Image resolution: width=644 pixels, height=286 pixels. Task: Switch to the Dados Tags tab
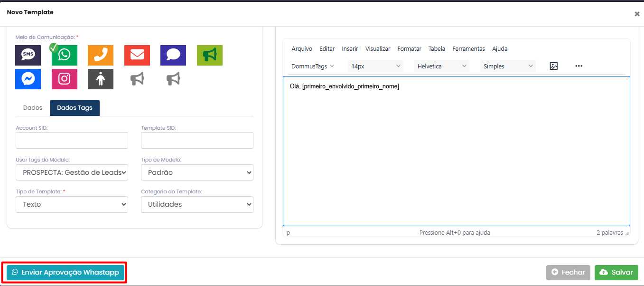(x=75, y=108)
